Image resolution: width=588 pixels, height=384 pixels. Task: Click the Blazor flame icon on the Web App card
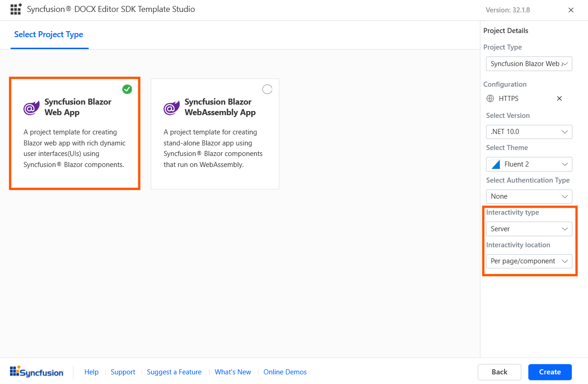click(31, 108)
